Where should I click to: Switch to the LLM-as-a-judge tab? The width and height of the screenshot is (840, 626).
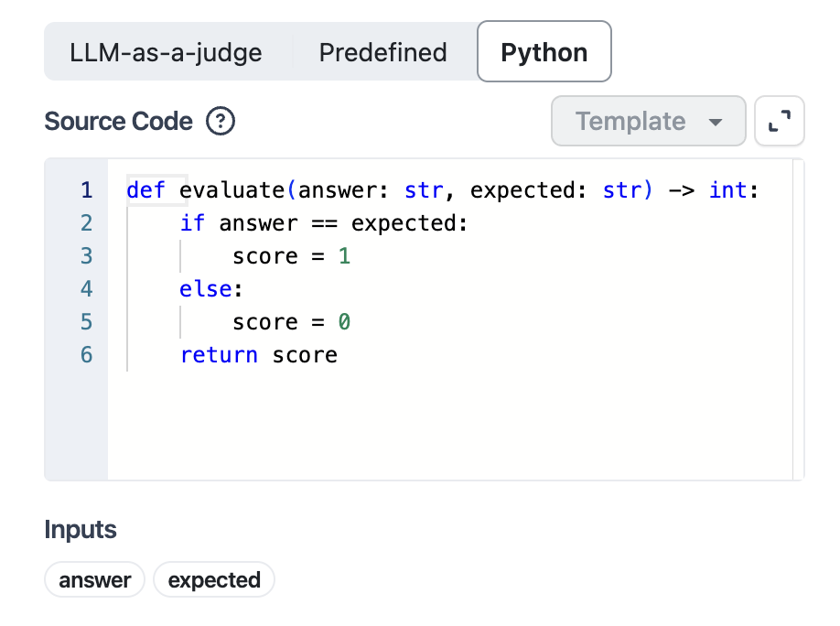tap(166, 52)
